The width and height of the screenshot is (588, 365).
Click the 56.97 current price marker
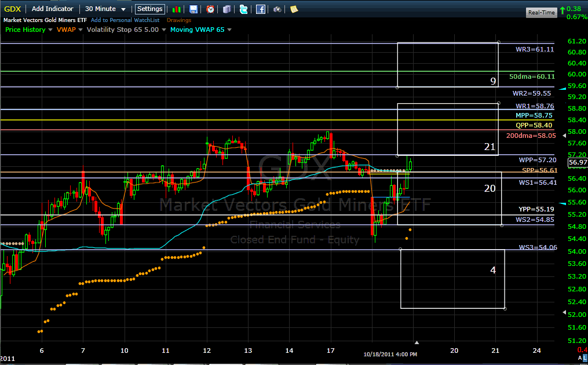578,162
